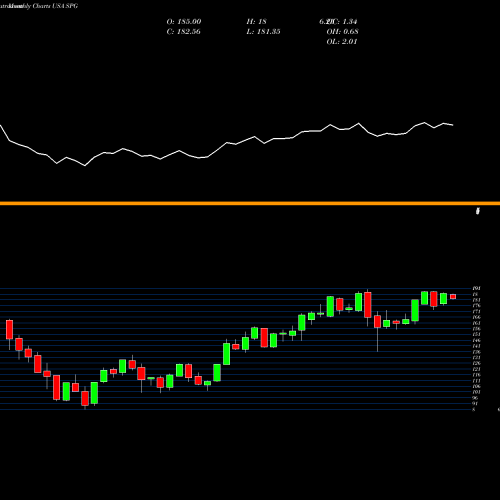Click the 191 price axis label
This screenshot has width=500, height=500.
tap(476, 288)
